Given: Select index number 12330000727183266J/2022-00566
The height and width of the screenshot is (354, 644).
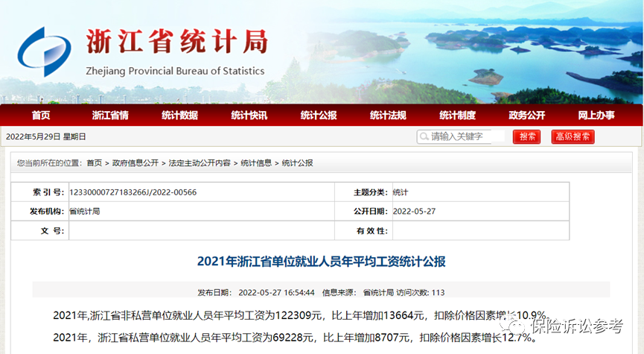Looking at the screenshot, I should 133,192.
